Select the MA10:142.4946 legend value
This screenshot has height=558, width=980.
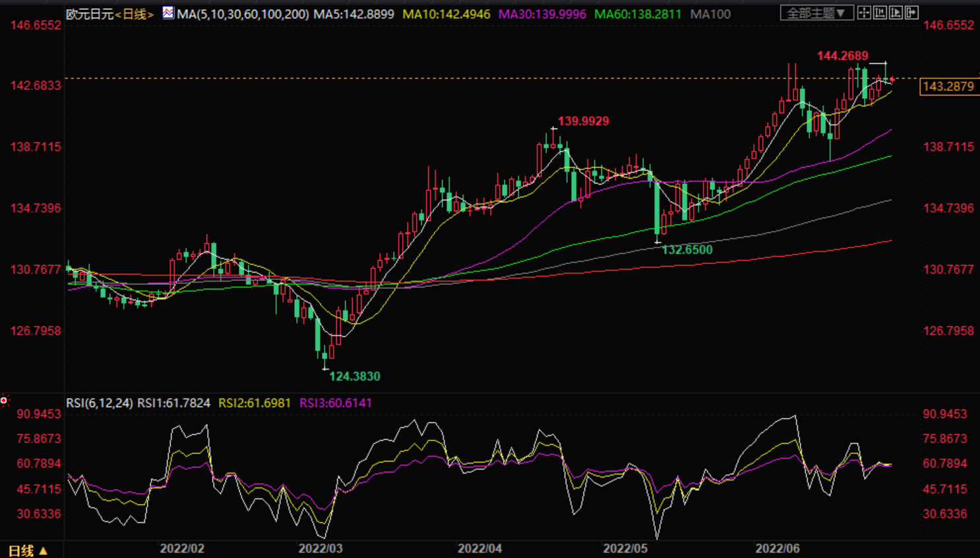[x=446, y=14]
